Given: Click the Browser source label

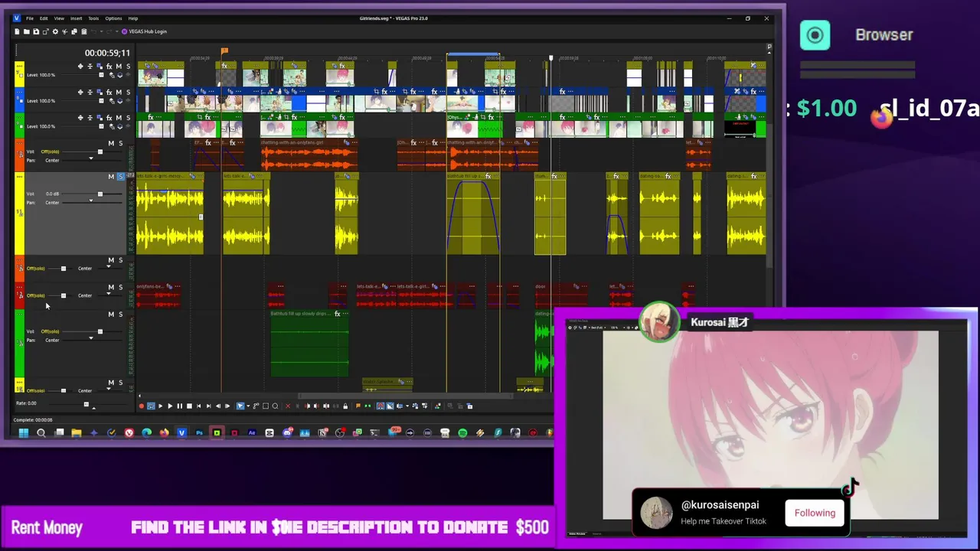Looking at the screenshot, I should [x=884, y=34].
